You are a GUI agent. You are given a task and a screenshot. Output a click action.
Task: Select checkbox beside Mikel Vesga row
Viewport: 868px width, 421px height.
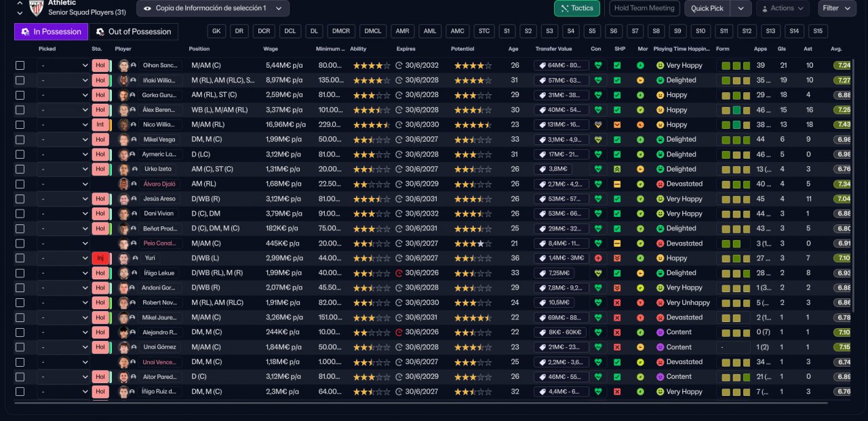pos(20,140)
